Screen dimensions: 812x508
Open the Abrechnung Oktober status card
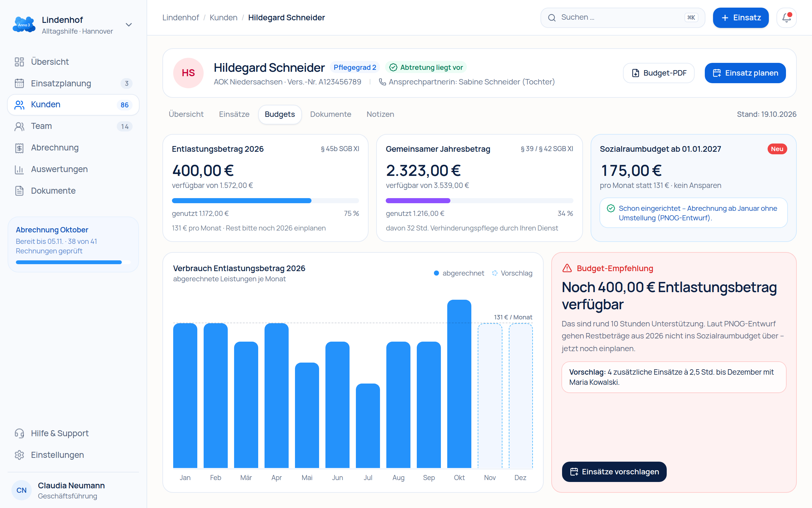[73, 244]
